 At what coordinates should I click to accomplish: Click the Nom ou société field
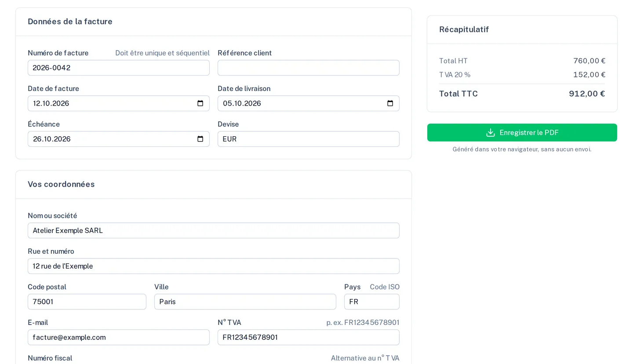point(214,230)
